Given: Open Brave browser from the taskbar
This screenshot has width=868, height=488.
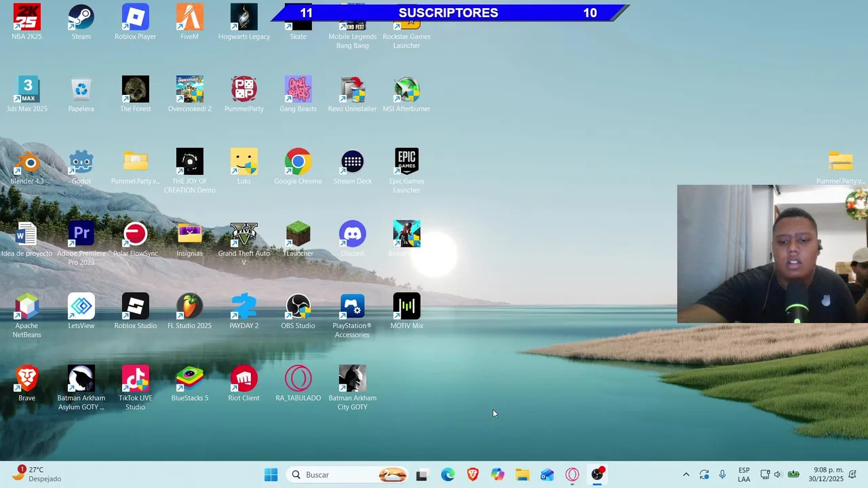Looking at the screenshot, I should 473,474.
